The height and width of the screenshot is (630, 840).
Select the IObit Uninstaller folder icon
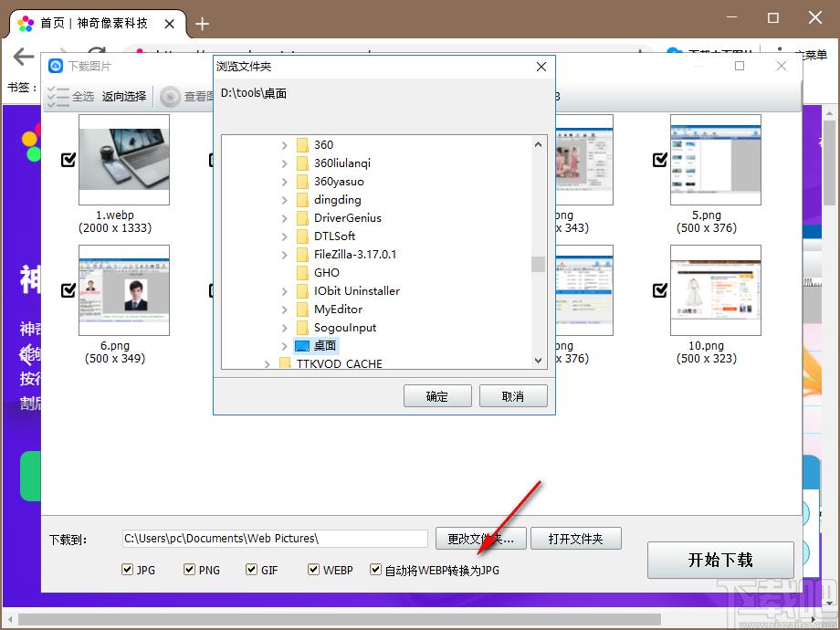pos(302,291)
